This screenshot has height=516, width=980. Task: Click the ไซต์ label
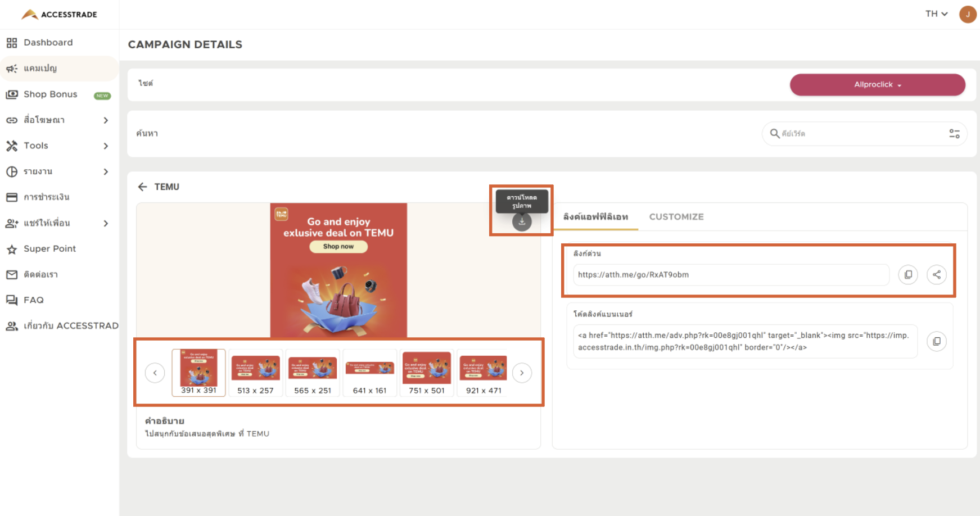[146, 83]
